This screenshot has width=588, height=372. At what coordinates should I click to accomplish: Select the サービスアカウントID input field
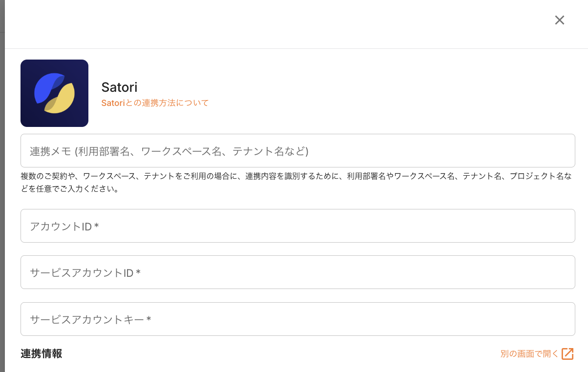pyautogui.click(x=297, y=272)
